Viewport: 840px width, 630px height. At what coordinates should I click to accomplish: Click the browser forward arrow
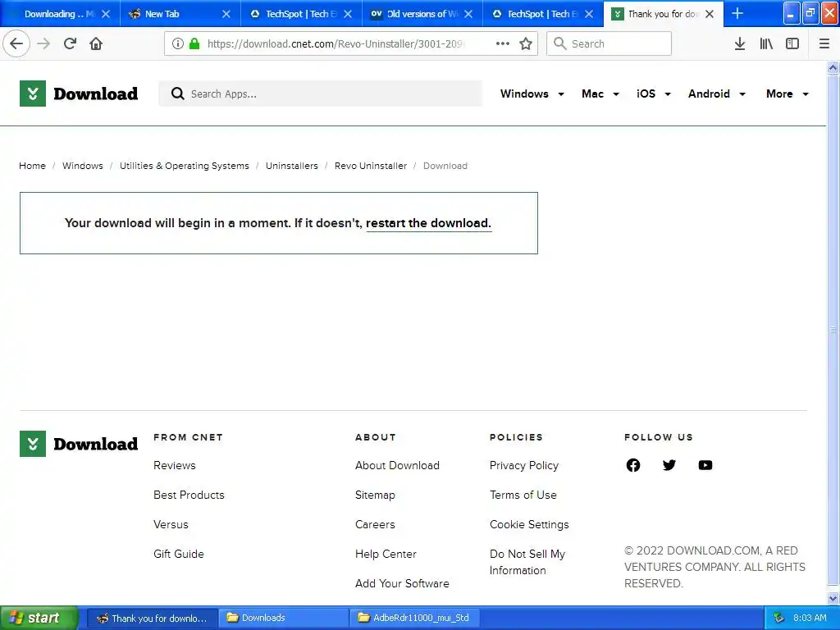tap(43, 43)
